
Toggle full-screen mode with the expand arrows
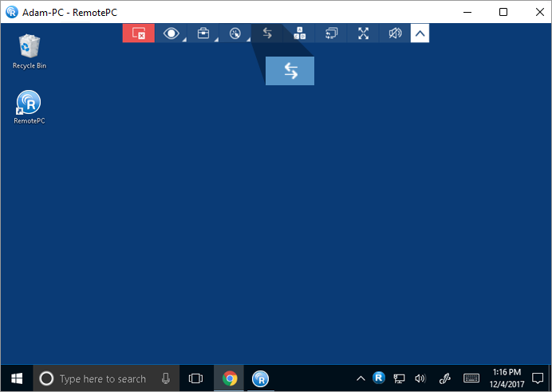pyautogui.click(x=364, y=33)
